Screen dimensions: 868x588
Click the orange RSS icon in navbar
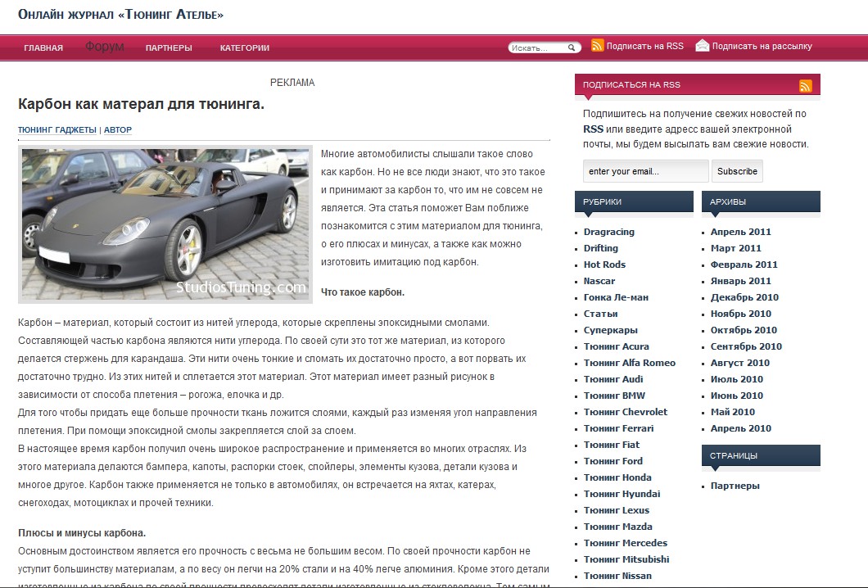(598, 46)
